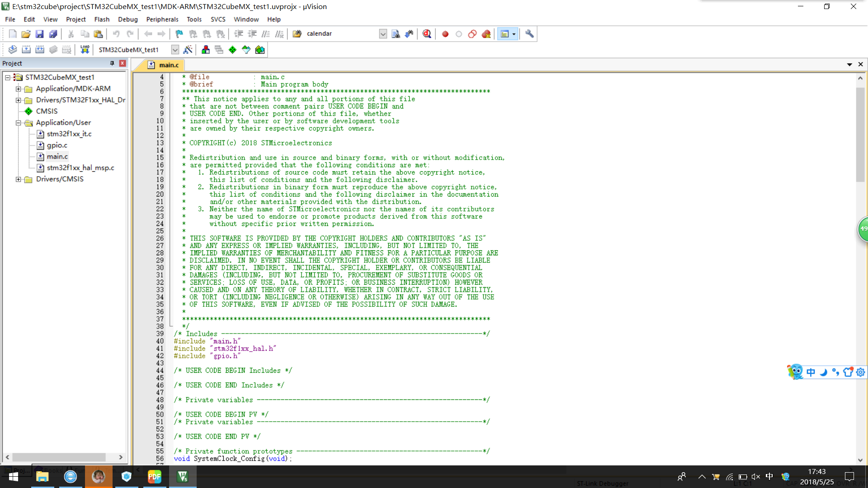Image resolution: width=868 pixels, height=488 pixels.
Task: Expand the Application/MDK-ARM folder
Action: [x=19, y=89]
